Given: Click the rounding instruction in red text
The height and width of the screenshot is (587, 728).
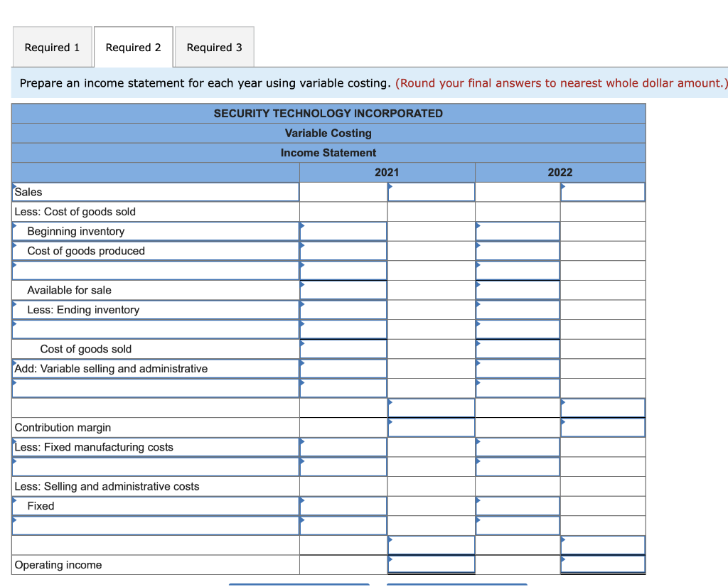Looking at the screenshot, I should (562, 83).
